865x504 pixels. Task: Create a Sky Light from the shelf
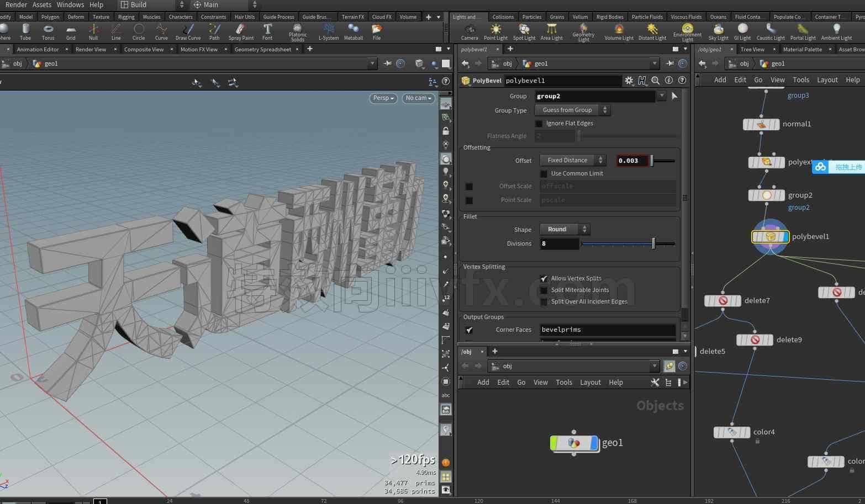point(718,32)
